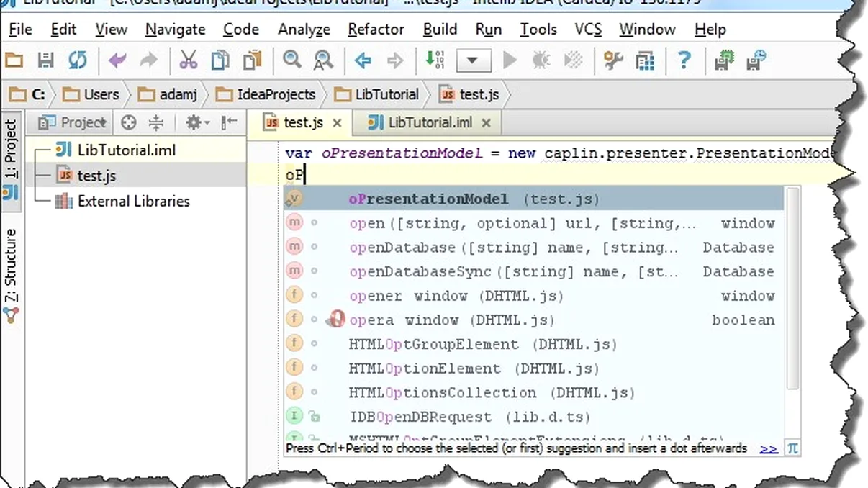Click the completion list vertical scrollbar
The image size is (868, 488).
coord(792,288)
